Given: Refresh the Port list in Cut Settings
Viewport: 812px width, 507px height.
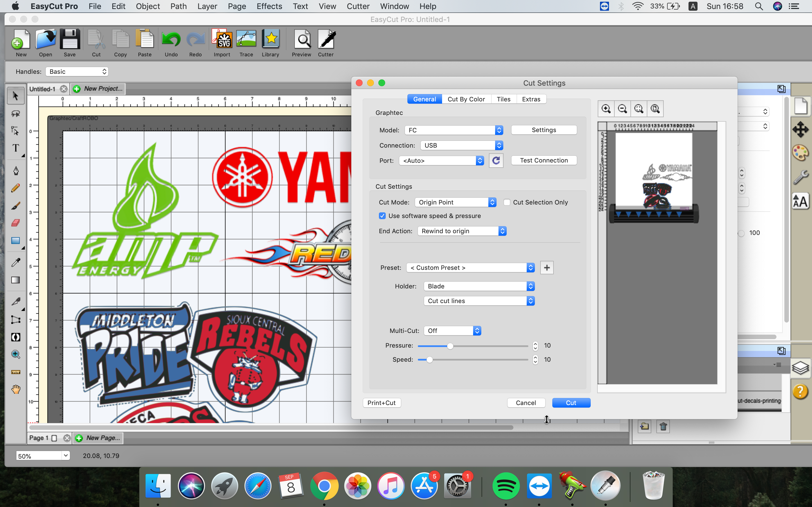Looking at the screenshot, I should (x=496, y=160).
